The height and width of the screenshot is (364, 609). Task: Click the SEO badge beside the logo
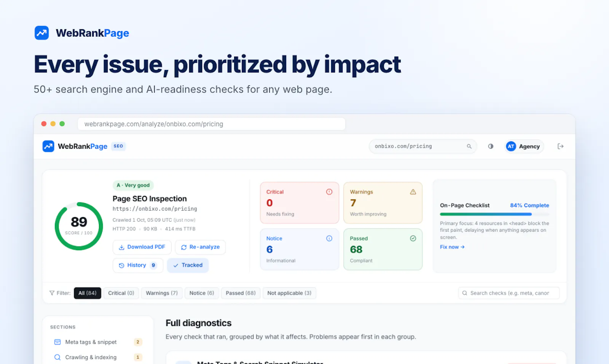(x=118, y=146)
